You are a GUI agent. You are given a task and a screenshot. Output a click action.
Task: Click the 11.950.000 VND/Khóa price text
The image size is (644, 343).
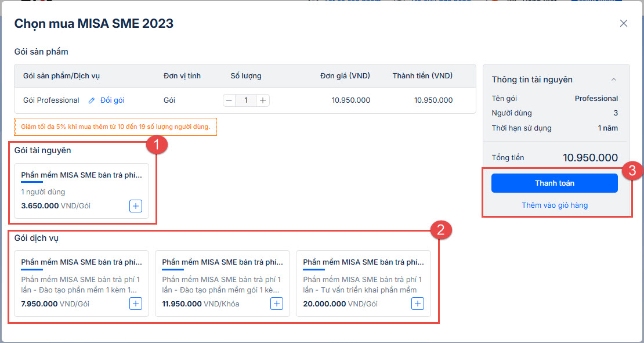(200, 304)
